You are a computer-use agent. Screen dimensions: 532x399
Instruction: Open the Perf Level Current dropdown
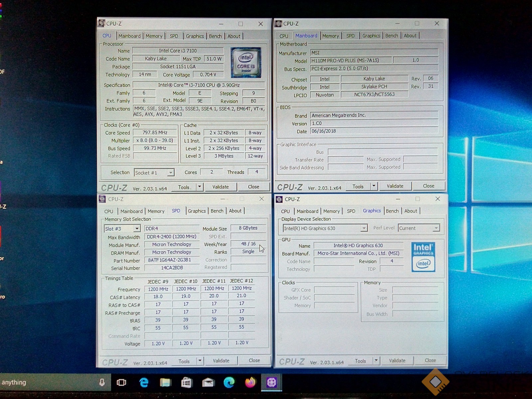[436, 228]
